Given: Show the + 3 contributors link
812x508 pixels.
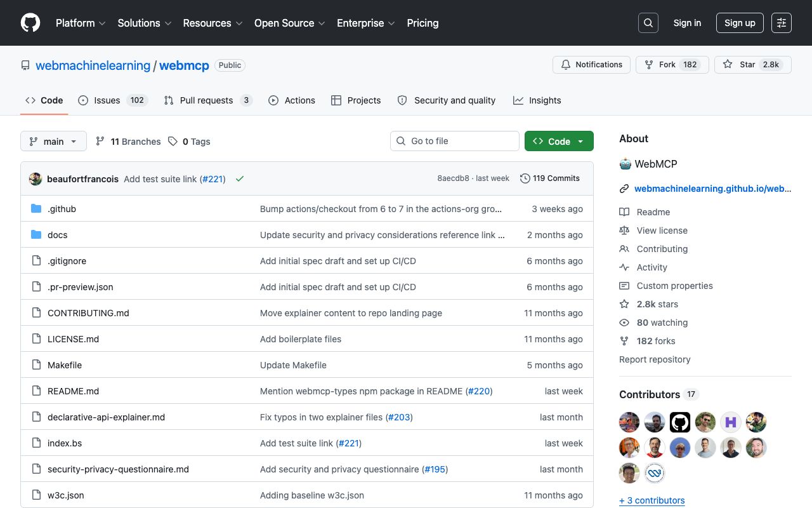Looking at the screenshot, I should point(652,500).
